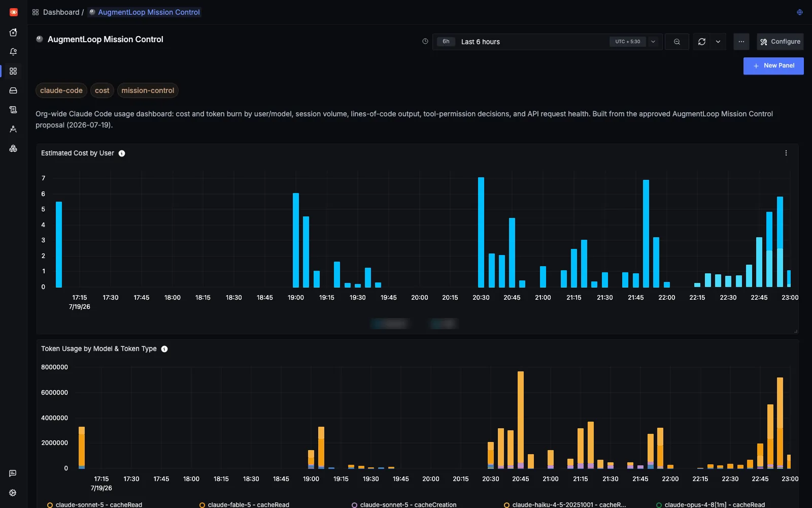Toggle claude-haiku-4-5-20251001 legend series
The image size is (812, 508).
click(565, 504)
